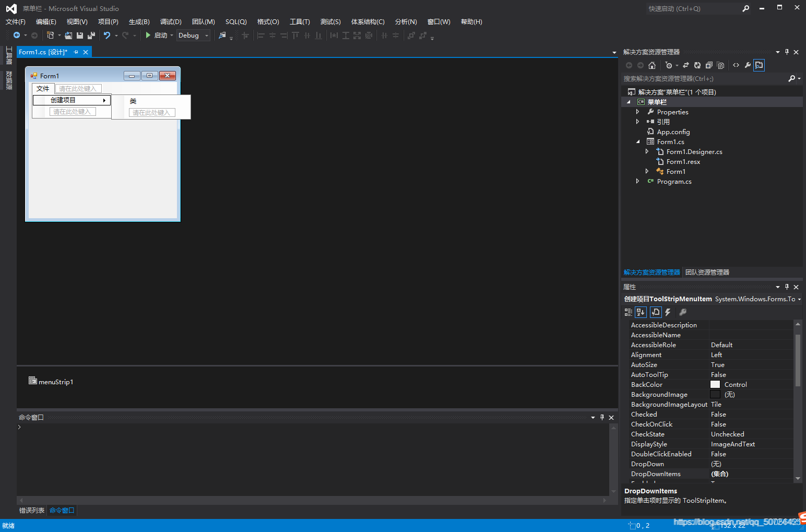
Task: Open the Undo history dropdown arrow
Action: [116, 36]
